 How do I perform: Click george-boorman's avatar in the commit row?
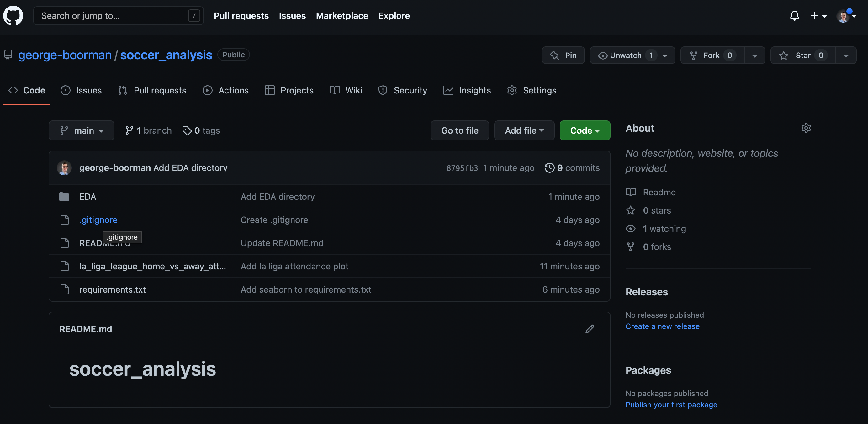64,167
